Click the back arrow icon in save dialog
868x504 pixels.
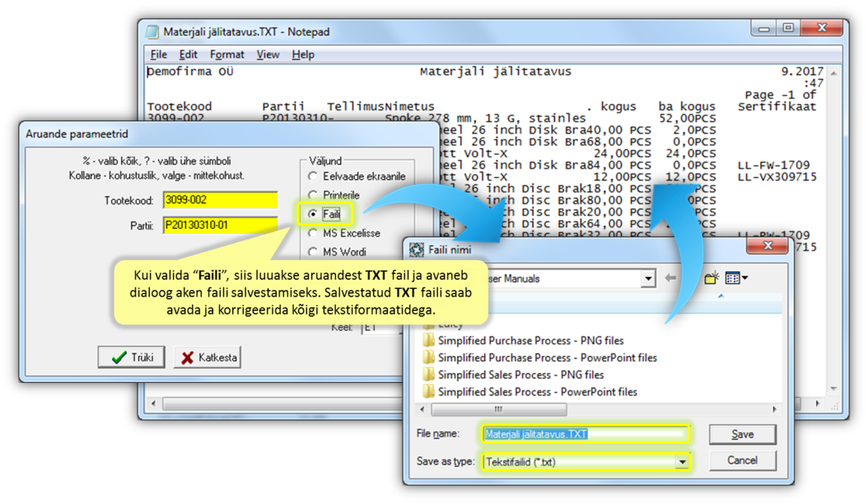point(670,278)
